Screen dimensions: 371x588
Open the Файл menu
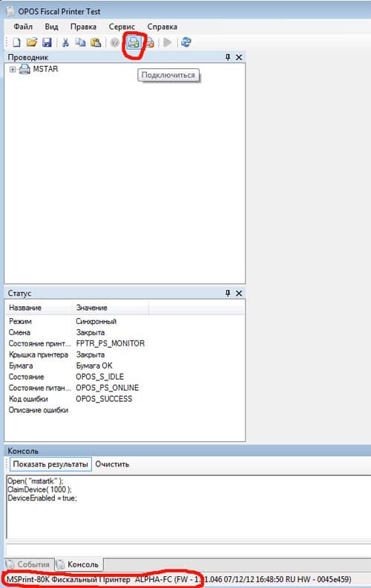click(x=23, y=27)
